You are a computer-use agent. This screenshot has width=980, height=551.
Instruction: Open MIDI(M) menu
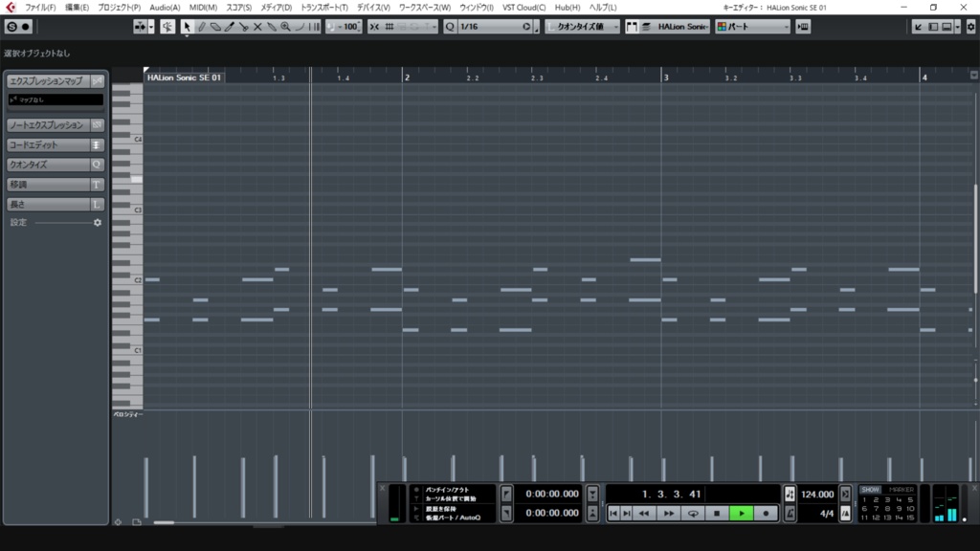pyautogui.click(x=203, y=8)
